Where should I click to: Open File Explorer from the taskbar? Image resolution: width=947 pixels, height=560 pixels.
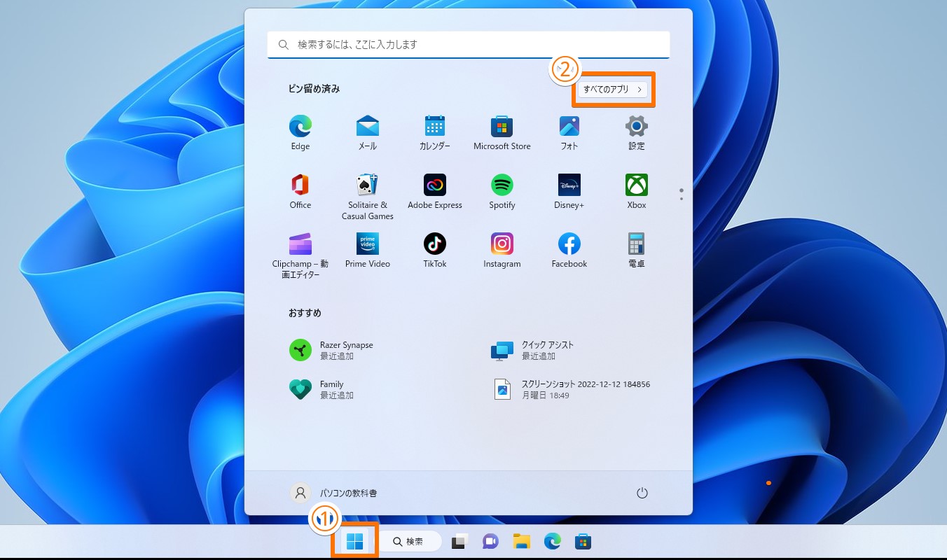pos(521,540)
